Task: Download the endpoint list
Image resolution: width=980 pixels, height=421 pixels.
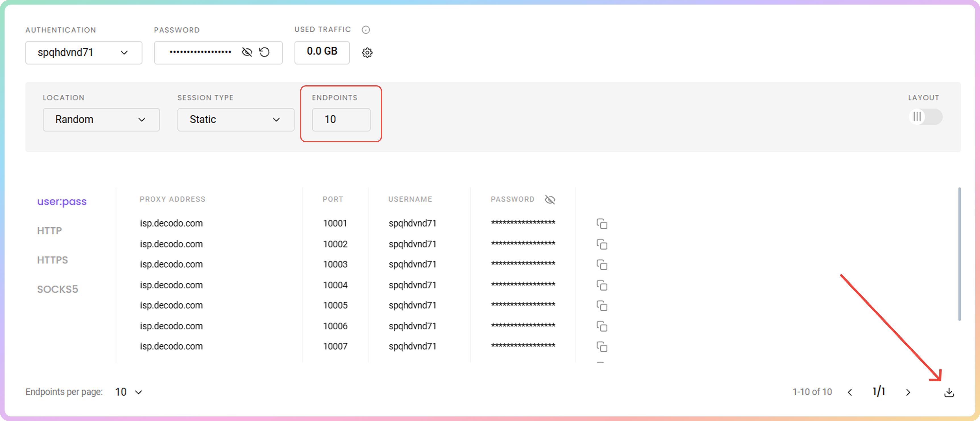Action: 949,392
